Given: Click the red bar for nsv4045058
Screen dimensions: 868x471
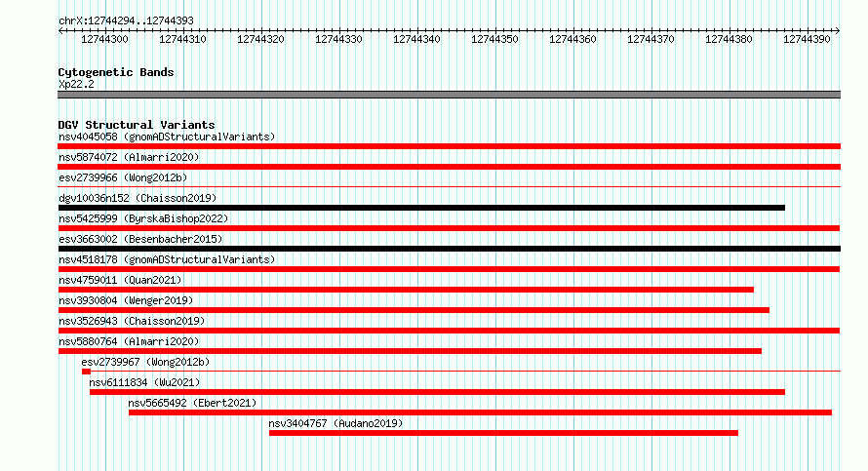Looking at the screenshot, I should [x=449, y=146].
